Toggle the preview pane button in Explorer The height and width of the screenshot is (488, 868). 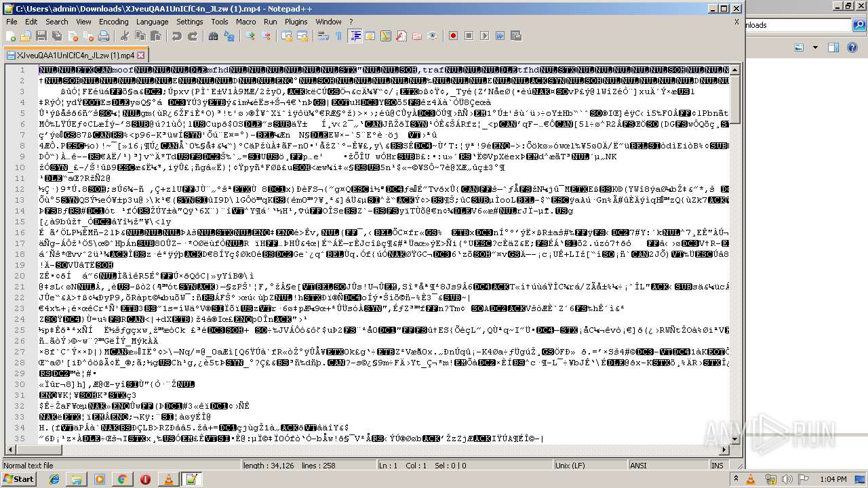coord(833,47)
